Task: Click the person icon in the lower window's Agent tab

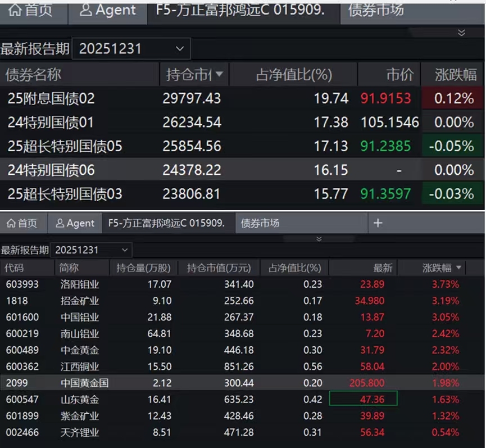Action: (60, 223)
